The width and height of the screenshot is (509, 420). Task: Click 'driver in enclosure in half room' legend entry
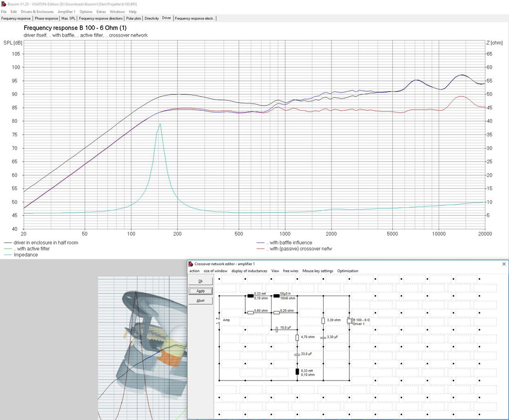[41, 243]
